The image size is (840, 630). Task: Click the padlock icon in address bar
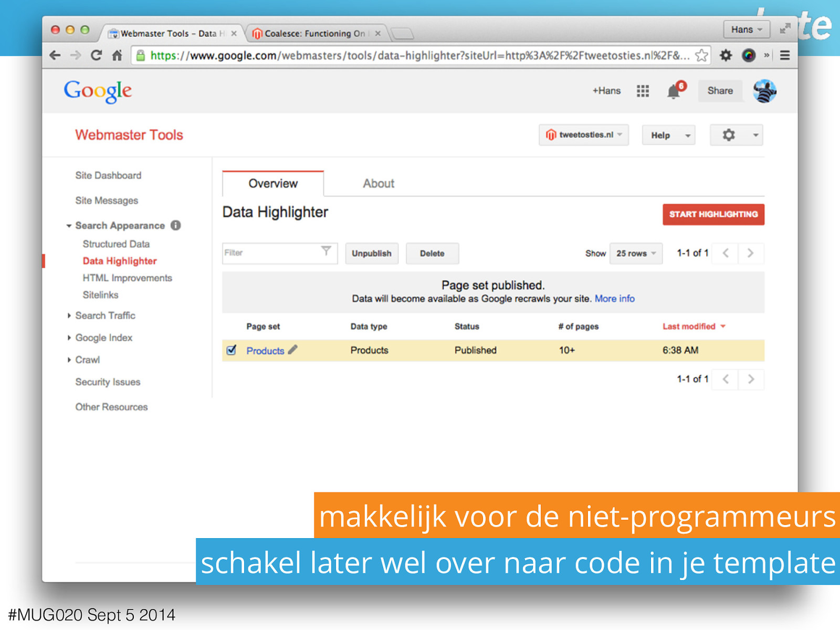click(140, 55)
